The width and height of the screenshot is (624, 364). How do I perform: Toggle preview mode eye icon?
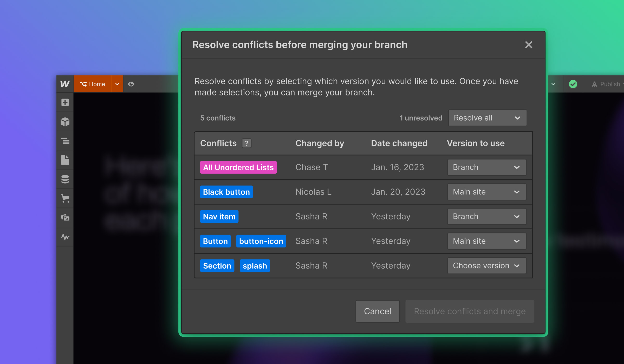click(131, 84)
